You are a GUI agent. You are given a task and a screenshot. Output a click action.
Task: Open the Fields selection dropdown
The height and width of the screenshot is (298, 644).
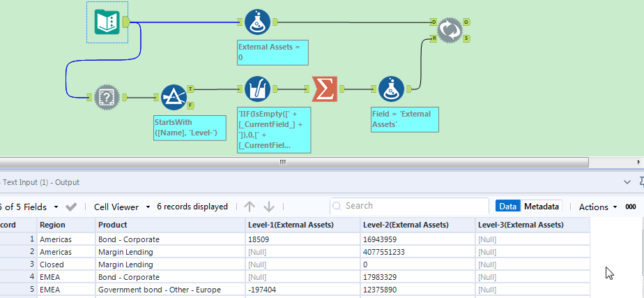54,207
